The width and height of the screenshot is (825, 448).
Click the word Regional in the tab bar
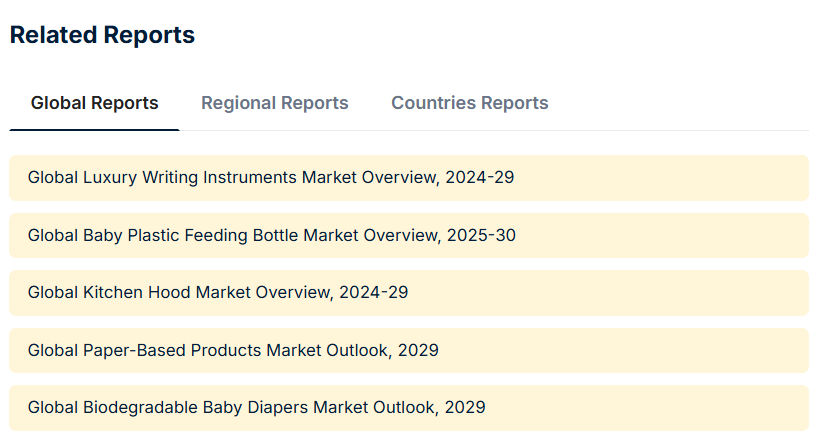[x=231, y=103]
